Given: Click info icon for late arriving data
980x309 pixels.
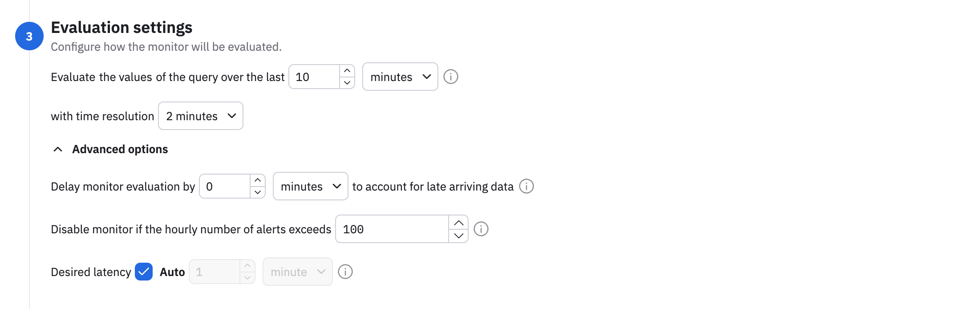Looking at the screenshot, I should tap(526, 186).
